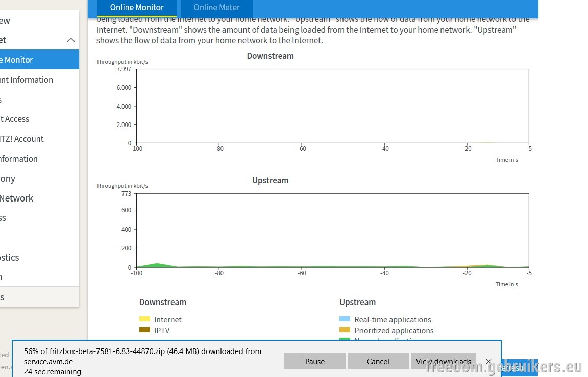Collapse the Internet menu chevron in sidebar
The height and width of the screenshot is (377, 588).
click(71, 40)
